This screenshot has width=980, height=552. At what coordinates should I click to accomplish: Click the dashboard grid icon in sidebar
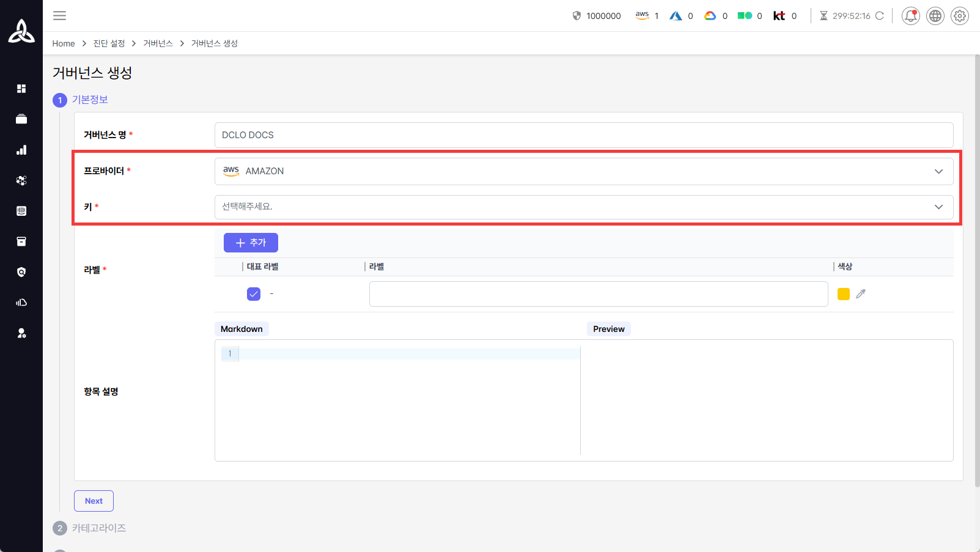21,89
